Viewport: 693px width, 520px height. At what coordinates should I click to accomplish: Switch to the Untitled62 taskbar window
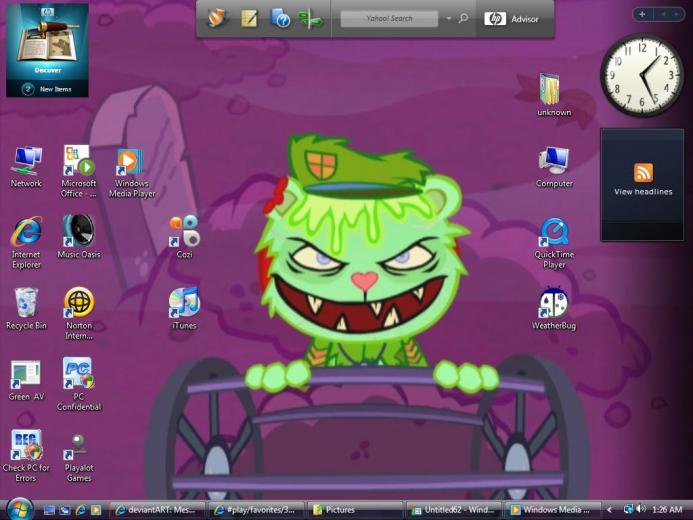[454, 510]
